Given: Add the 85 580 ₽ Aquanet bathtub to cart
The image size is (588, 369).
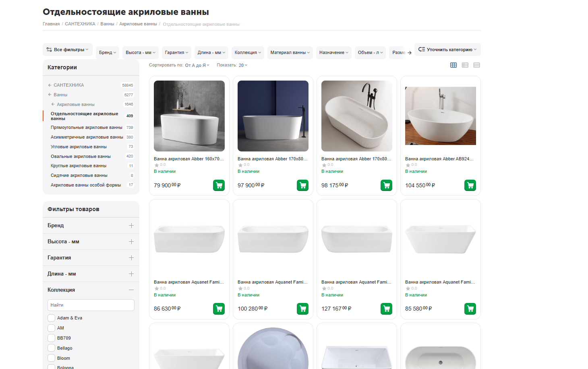Looking at the screenshot, I should 470,309.
